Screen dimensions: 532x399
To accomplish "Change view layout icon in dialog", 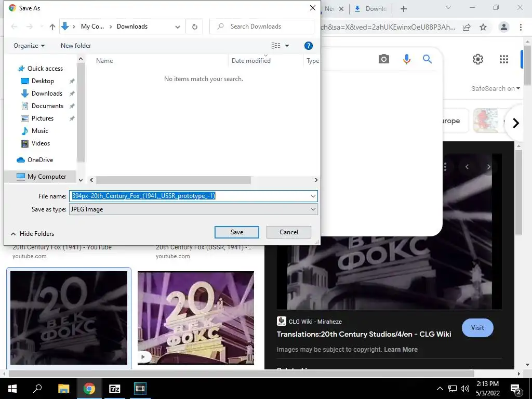I will (276, 46).
